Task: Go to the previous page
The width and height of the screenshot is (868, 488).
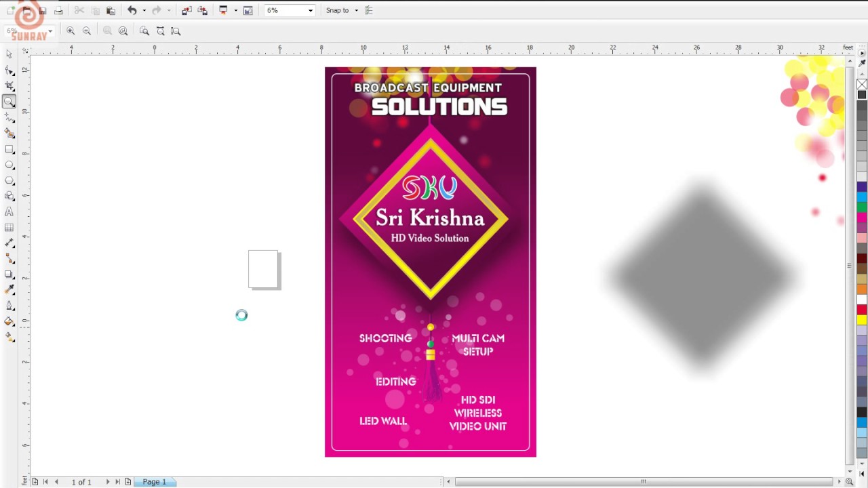Action: pos(56,482)
